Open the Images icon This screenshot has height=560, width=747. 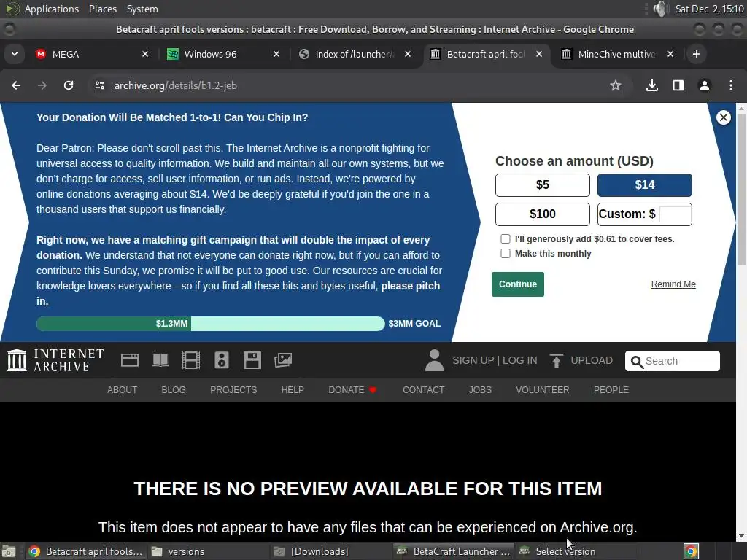pyautogui.click(x=283, y=360)
